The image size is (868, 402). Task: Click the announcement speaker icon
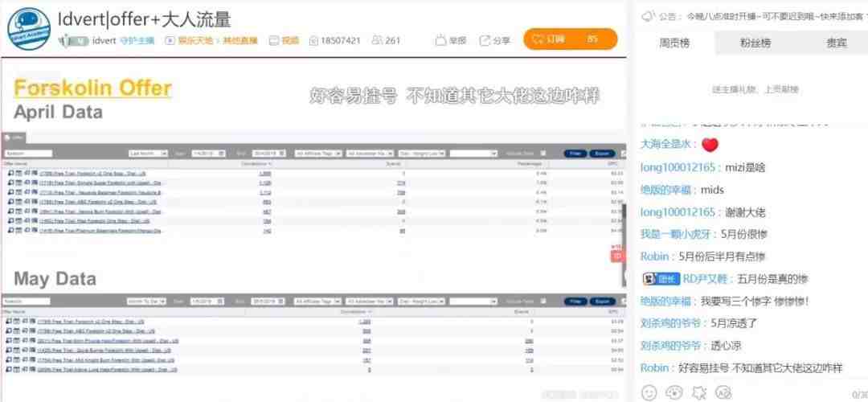(x=648, y=17)
